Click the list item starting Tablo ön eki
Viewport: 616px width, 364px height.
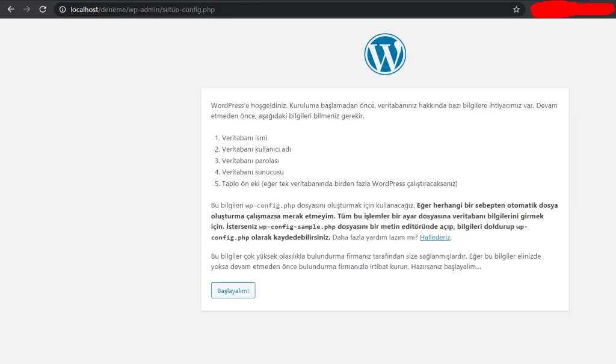pyautogui.click(x=339, y=184)
